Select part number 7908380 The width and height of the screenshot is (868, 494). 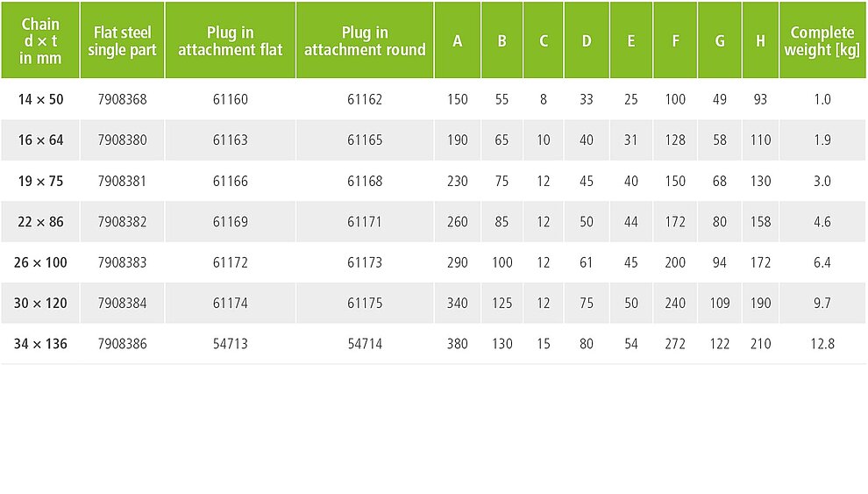point(123,140)
